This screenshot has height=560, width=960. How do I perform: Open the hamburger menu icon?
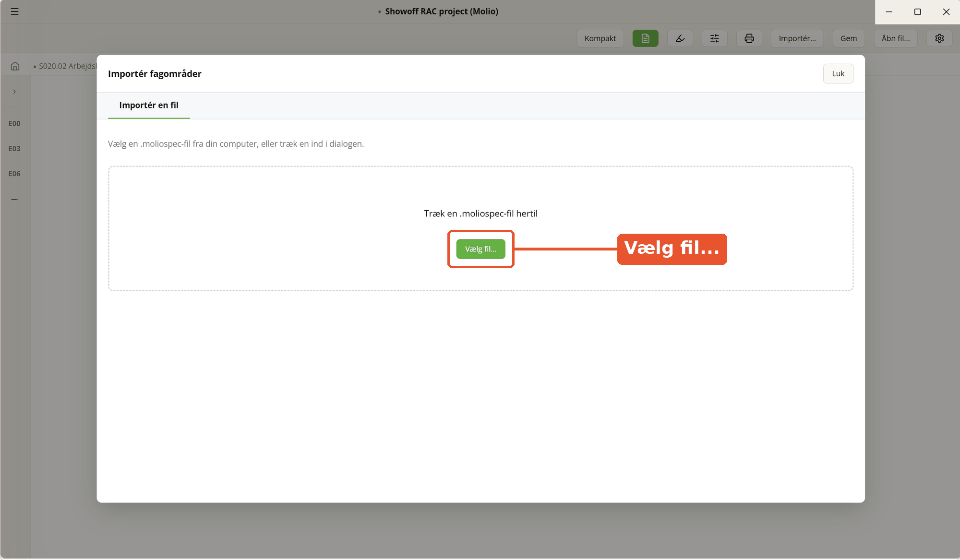[15, 12]
